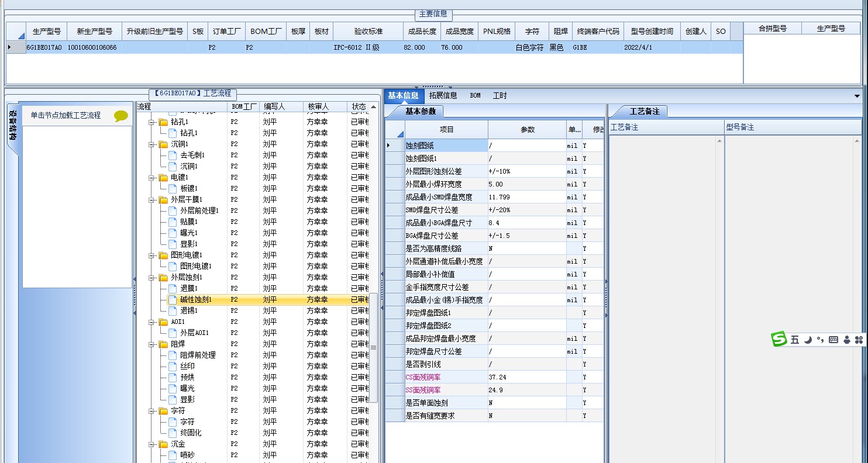Select the SS面残铜率 parameter row label
The width and height of the screenshot is (868, 463).
(446, 390)
